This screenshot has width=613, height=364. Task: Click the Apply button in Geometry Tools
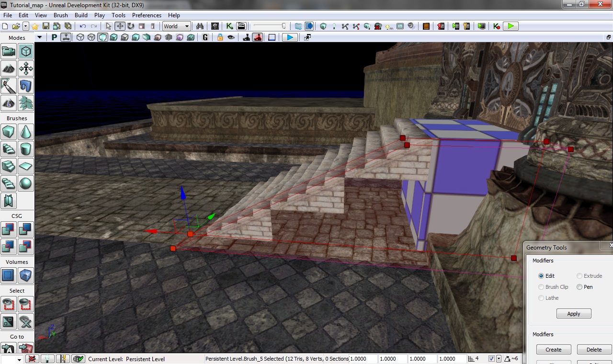(x=574, y=314)
